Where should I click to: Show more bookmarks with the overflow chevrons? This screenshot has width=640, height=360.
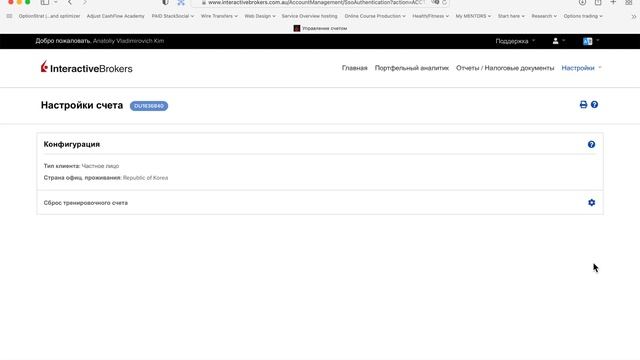pos(633,16)
